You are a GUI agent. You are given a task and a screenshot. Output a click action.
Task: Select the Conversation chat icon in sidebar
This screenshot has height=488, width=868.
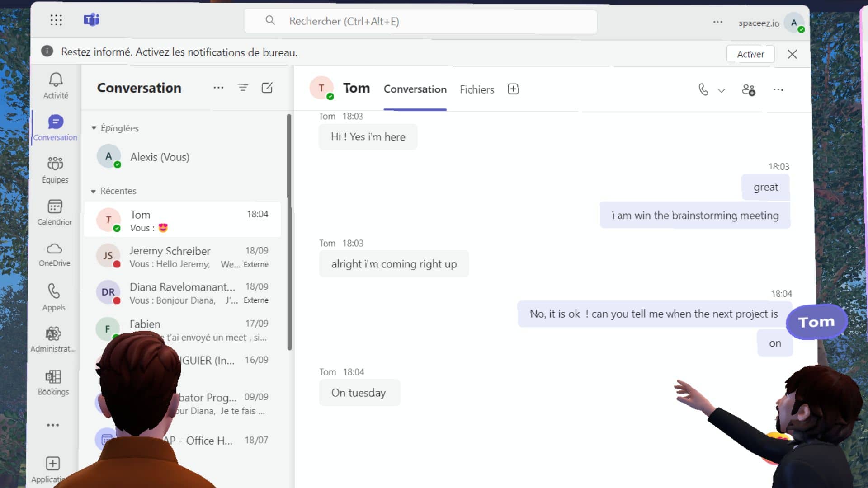55,128
